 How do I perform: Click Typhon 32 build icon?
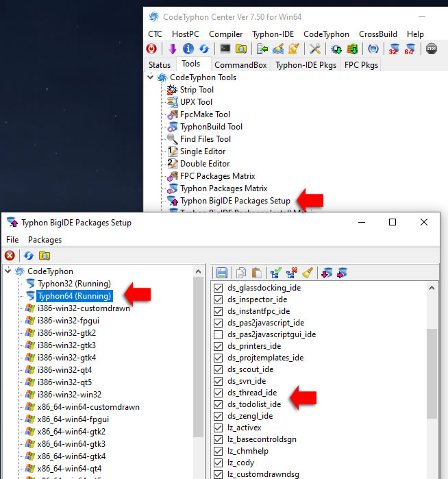(394, 49)
